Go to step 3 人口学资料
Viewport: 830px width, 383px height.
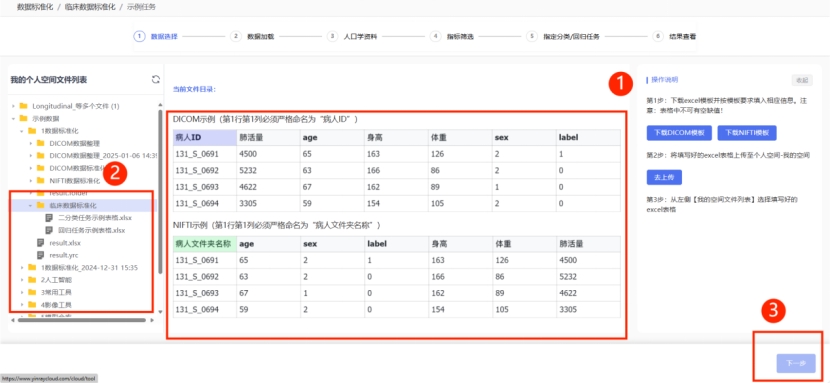coord(352,37)
